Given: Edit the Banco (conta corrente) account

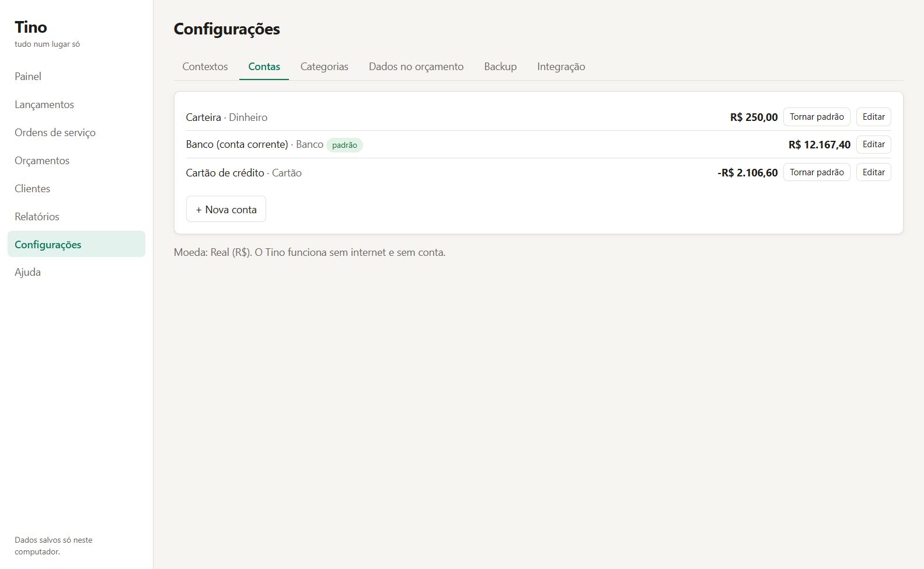Looking at the screenshot, I should [x=874, y=144].
